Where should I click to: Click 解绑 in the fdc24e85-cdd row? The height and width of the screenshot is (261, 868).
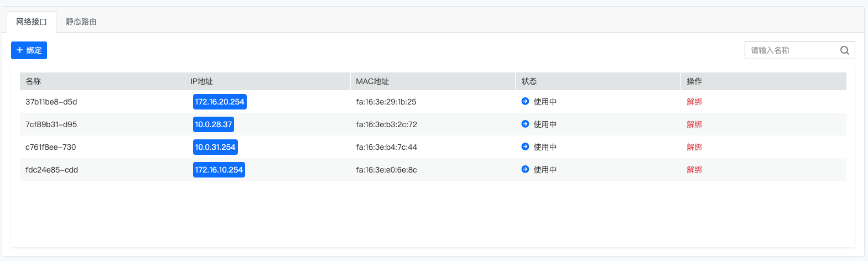point(694,170)
